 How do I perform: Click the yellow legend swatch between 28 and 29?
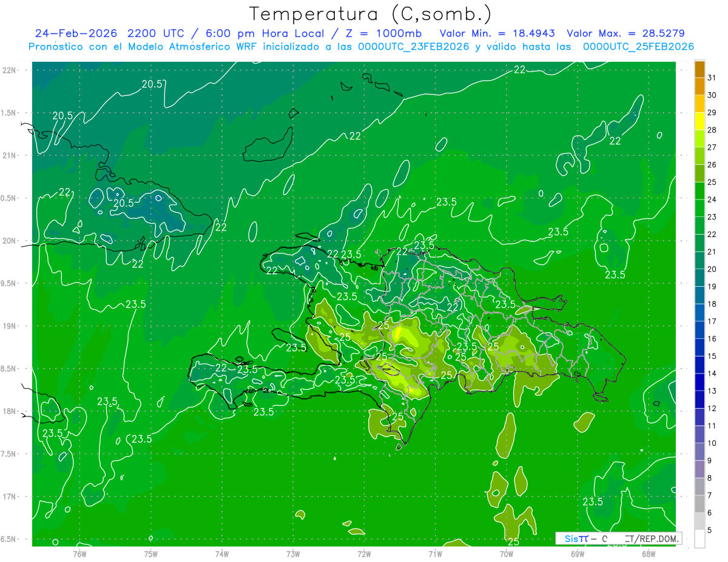[699, 121]
